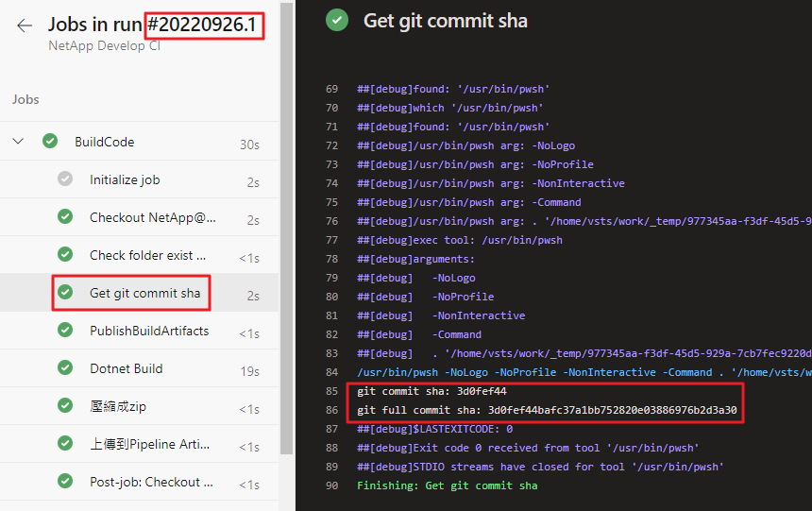Open the 壓縮成zip step
812x511 pixels.
pyautogui.click(x=118, y=407)
